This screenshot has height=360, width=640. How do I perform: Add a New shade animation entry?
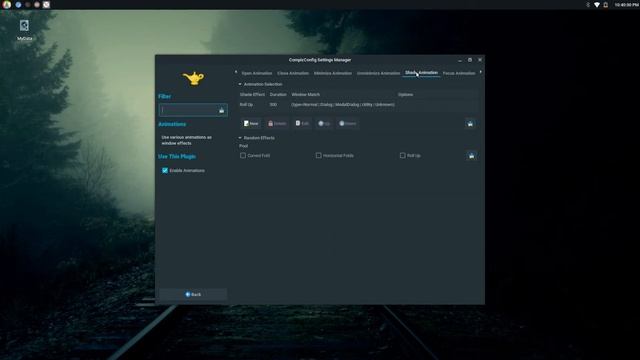[x=251, y=123]
